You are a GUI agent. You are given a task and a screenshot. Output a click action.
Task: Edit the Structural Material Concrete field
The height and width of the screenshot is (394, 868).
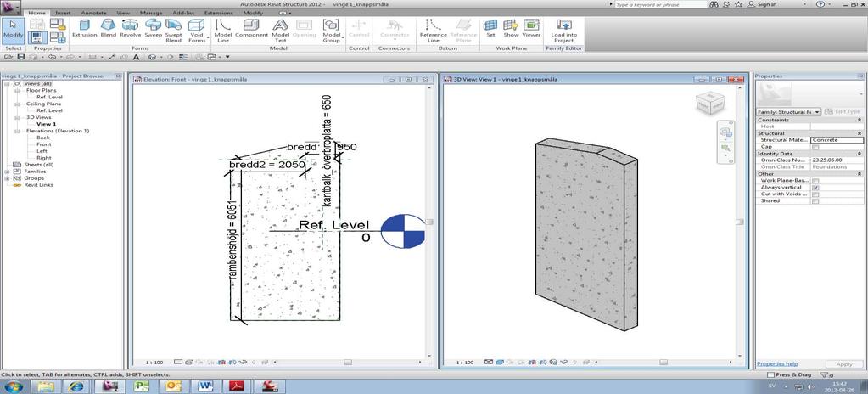coord(837,140)
